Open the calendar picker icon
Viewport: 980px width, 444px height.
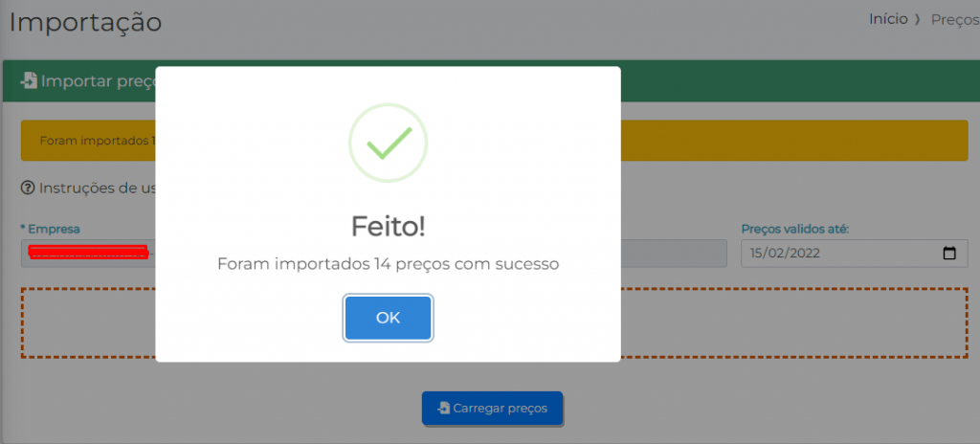[949, 254]
